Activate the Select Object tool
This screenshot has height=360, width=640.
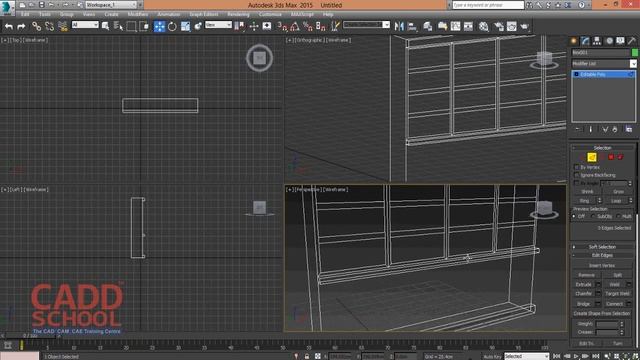[105, 27]
